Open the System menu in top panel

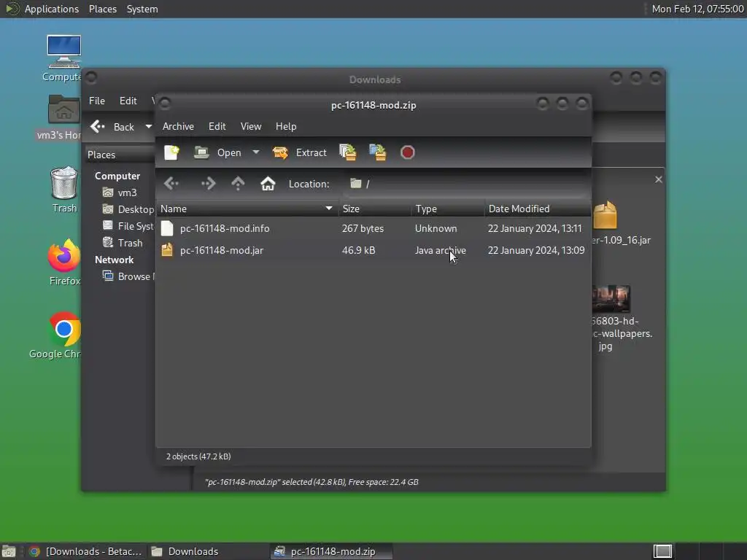point(142,9)
